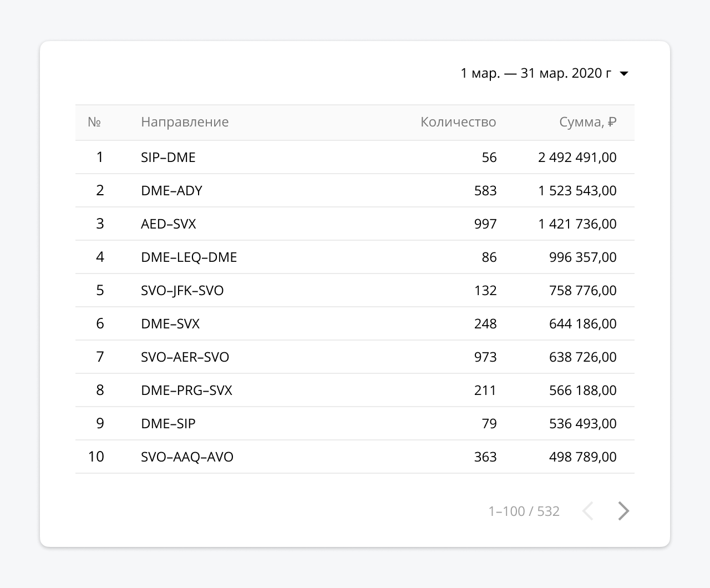Select the SIP–DME route row
This screenshot has width=710, height=588.
click(x=167, y=157)
